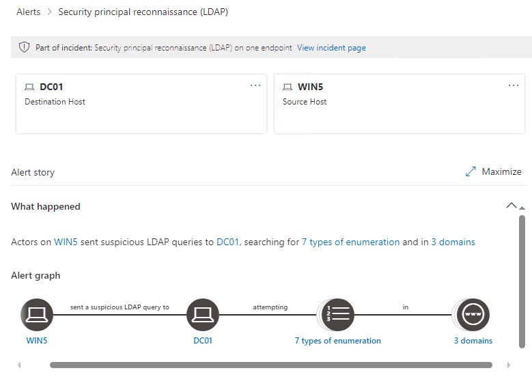Click the DC01 laptop node icon in graph
Image resolution: width=532 pixels, height=392 pixels.
[x=203, y=315]
